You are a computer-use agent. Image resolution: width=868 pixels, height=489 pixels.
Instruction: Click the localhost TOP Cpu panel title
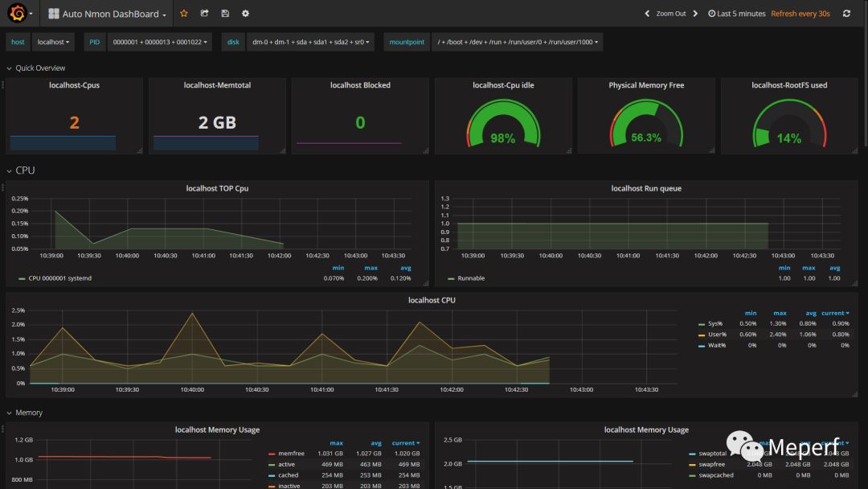[217, 188]
